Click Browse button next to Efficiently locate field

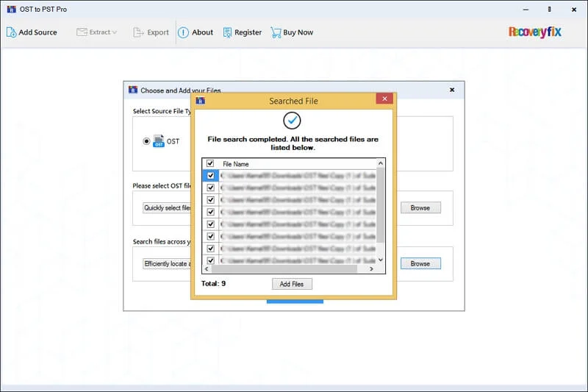420,264
